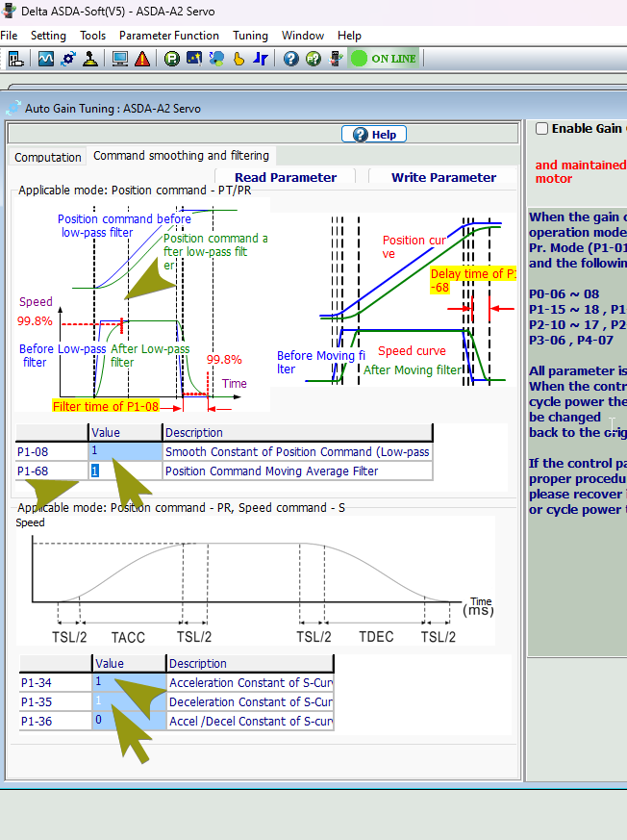Click the P1-35 parameter name cell
This screenshot has height=840, width=627.
[55, 701]
